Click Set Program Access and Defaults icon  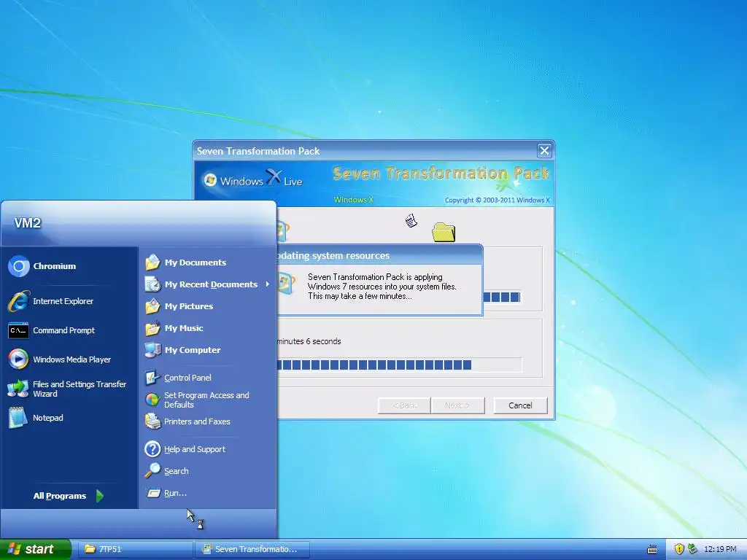click(152, 400)
